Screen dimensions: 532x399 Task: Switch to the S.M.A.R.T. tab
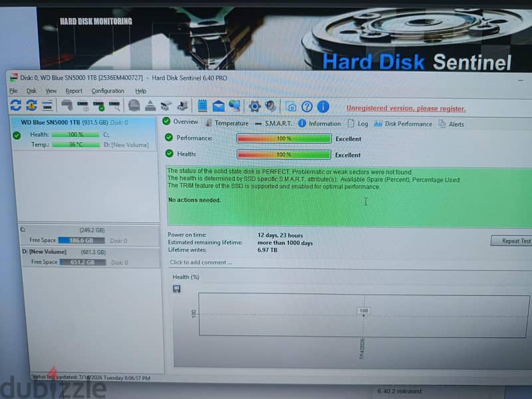click(x=273, y=124)
